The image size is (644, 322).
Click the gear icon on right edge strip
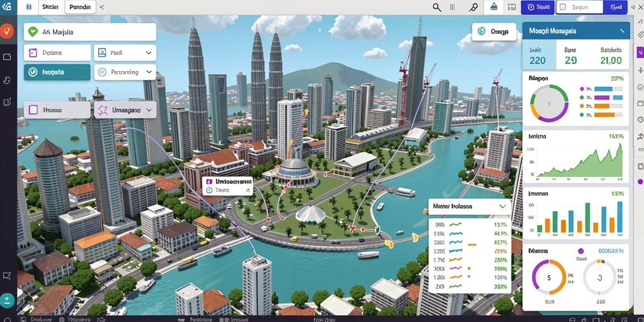640,119
